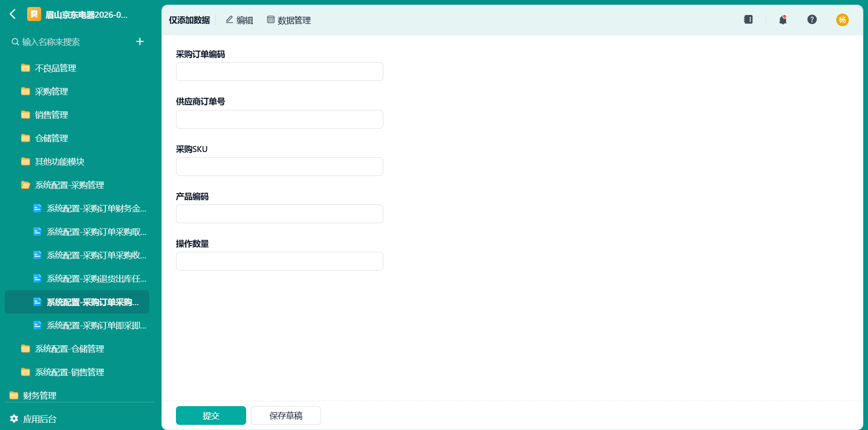
Task: Click form icon of 系统配置-采购订单采购收...
Action: (x=37, y=255)
